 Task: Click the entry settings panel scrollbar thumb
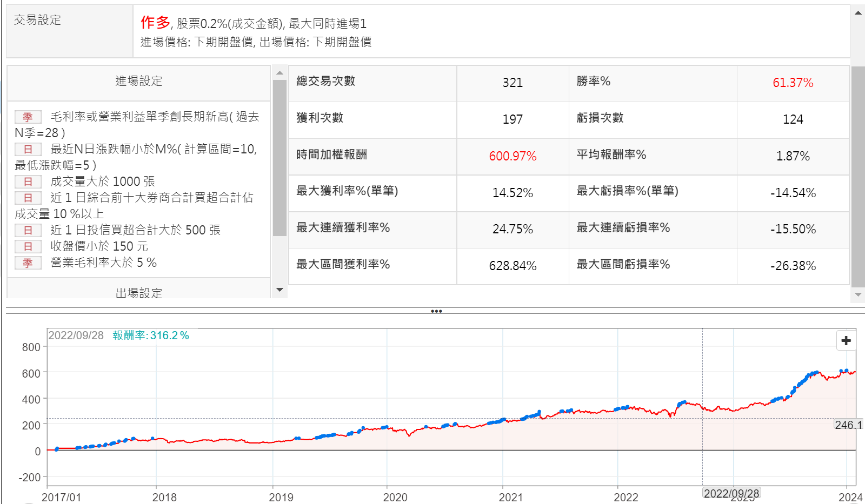coord(280,158)
